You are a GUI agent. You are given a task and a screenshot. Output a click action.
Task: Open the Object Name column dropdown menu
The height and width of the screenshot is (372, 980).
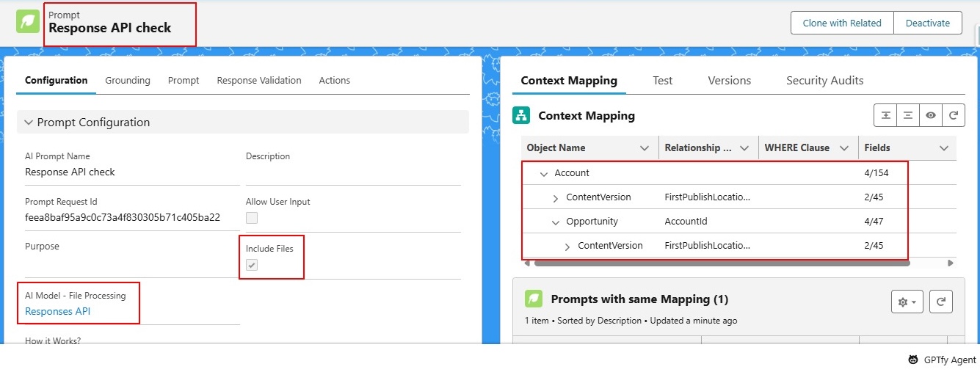point(645,148)
